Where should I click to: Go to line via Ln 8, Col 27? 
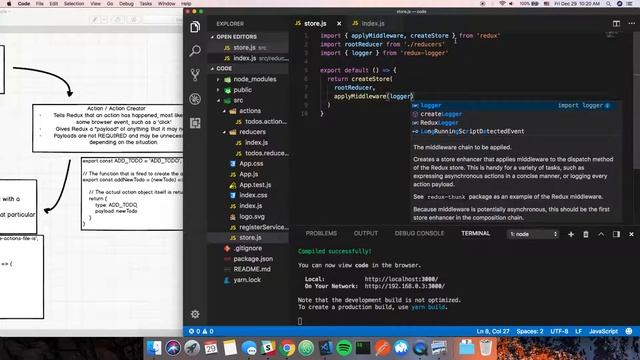point(493,331)
